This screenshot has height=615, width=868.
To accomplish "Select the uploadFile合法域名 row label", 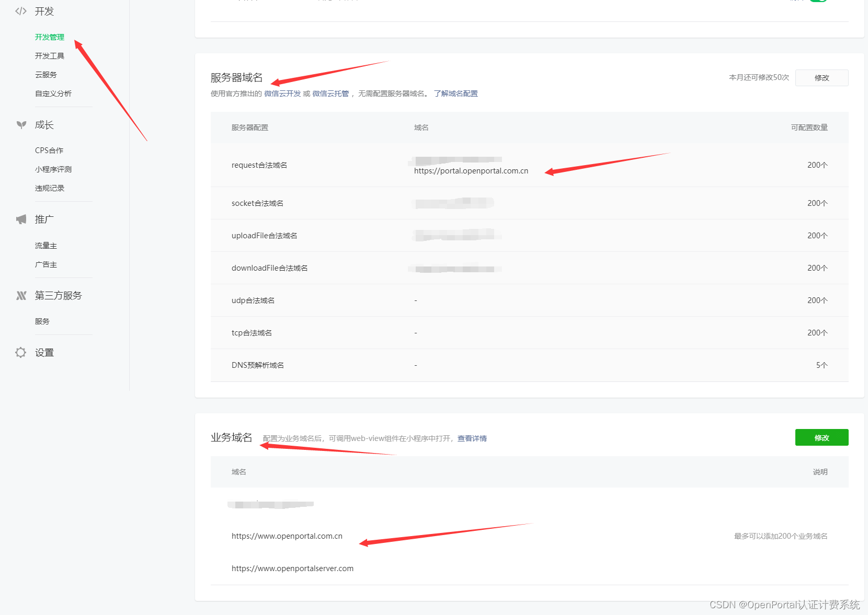I will 265,236.
